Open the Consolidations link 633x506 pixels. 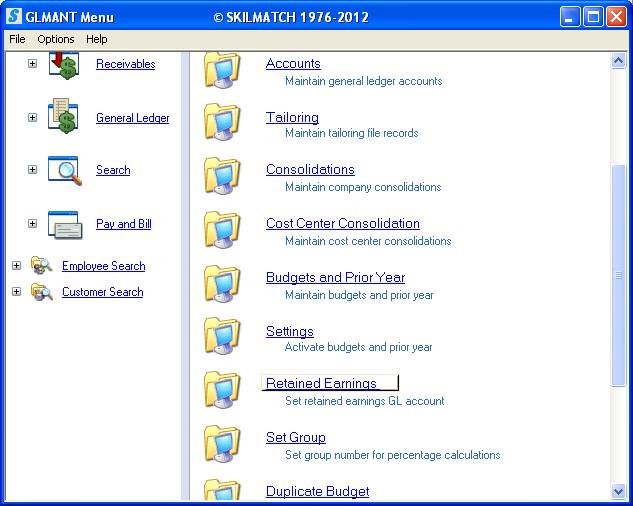click(x=310, y=169)
